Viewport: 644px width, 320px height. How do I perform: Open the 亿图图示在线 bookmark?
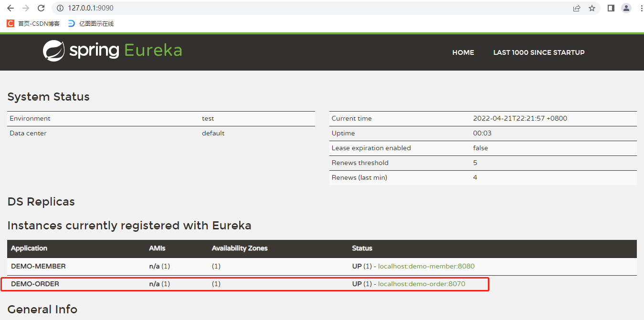click(91, 23)
